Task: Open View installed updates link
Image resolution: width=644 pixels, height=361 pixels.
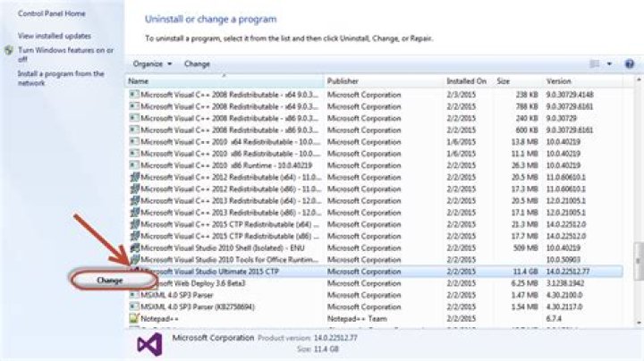Action: (55, 36)
